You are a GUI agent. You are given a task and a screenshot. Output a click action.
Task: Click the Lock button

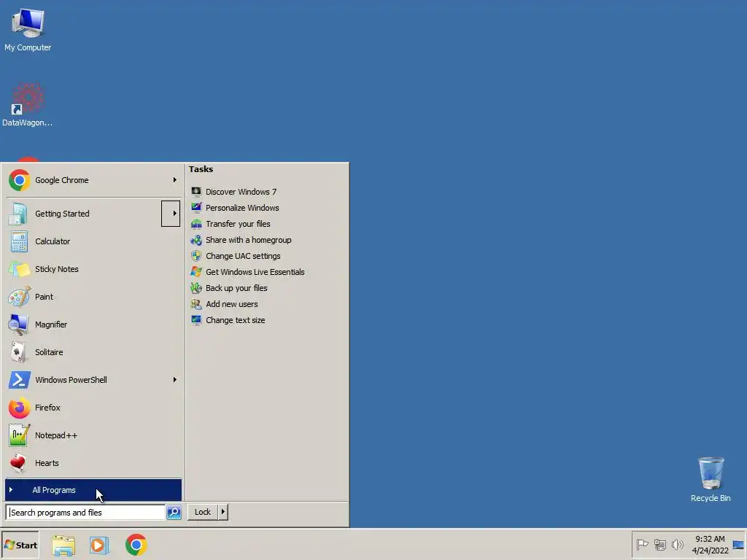click(203, 512)
